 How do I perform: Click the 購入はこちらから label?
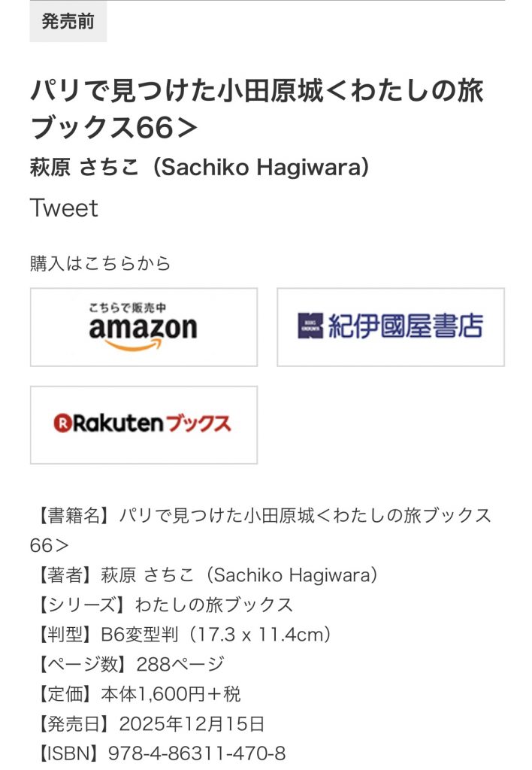pos(101,263)
